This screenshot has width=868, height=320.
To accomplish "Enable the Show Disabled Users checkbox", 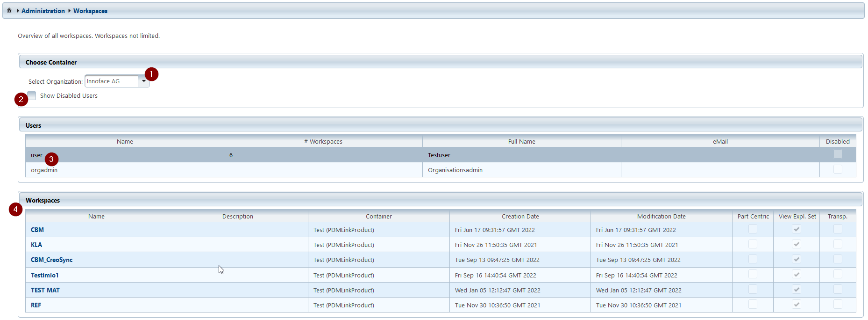I will pyautogui.click(x=32, y=95).
